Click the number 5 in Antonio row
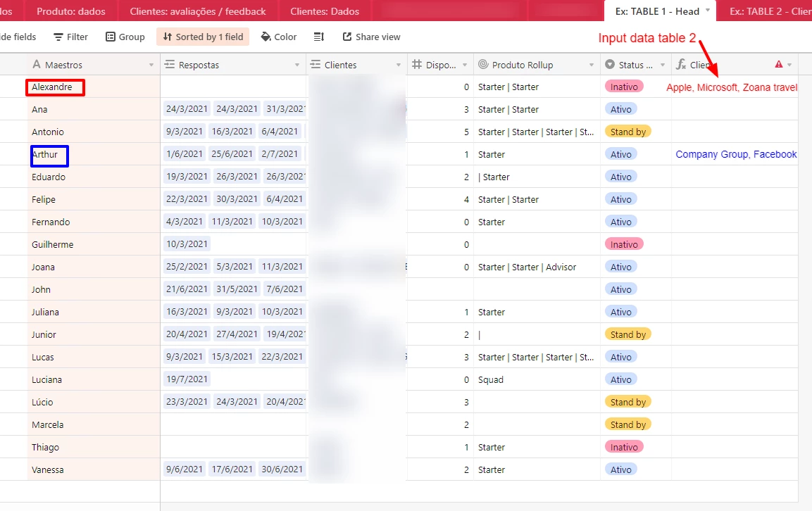The image size is (812, 511). 466,132
